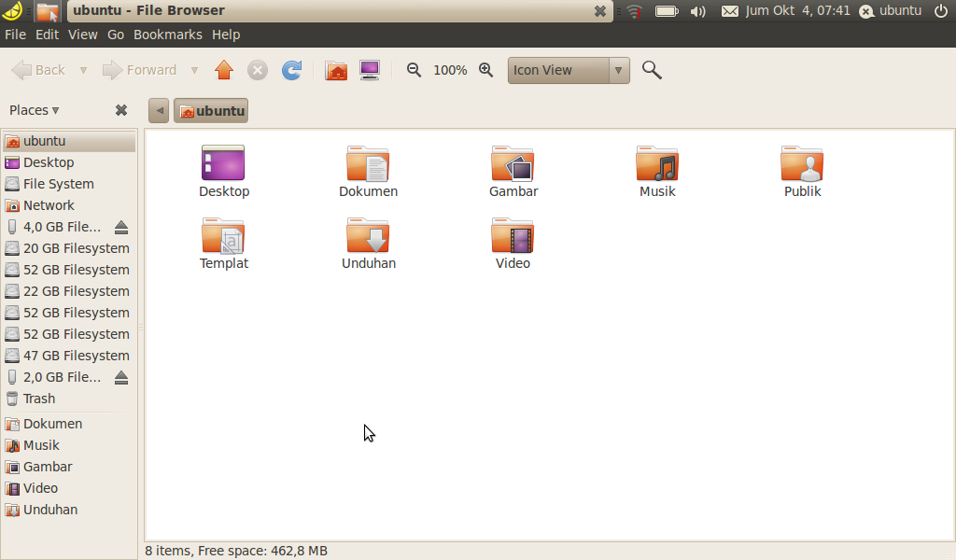Click the ubuntu path bar button
This screenshot has height=560, width=956.
(211, 111)
